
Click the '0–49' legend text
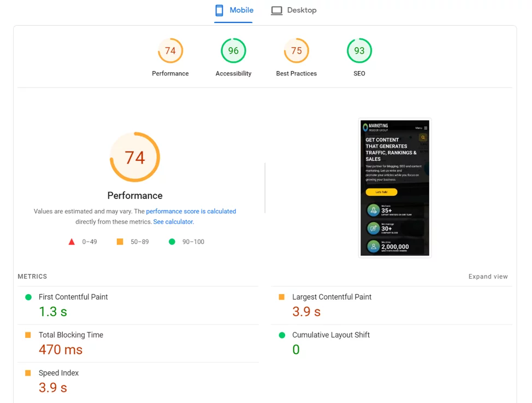[x=90, y=242]
